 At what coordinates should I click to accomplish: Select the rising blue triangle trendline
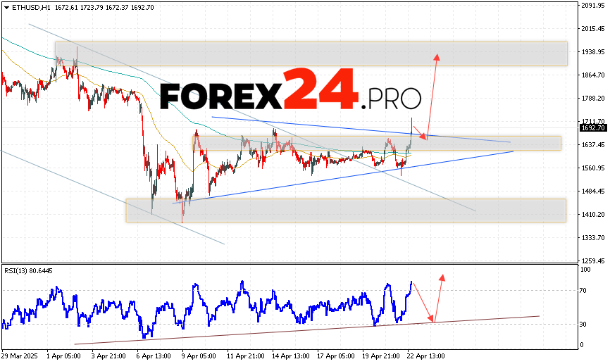317,180
